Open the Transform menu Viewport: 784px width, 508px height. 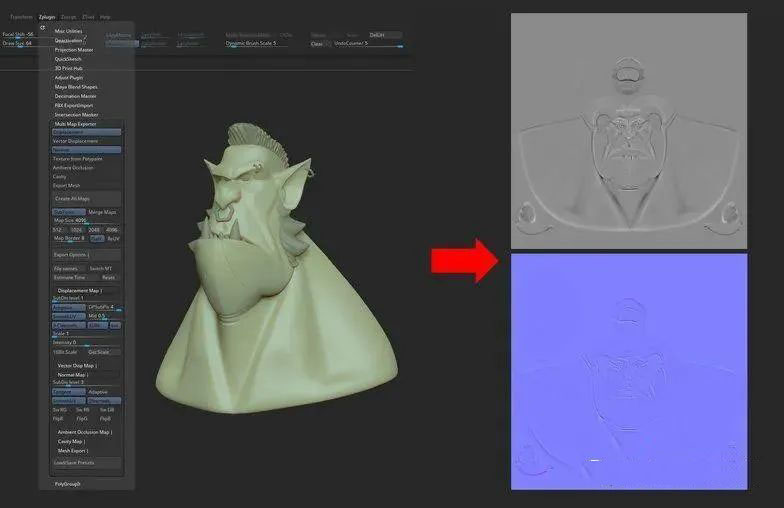pyautogui.click(x=21, y=17)
